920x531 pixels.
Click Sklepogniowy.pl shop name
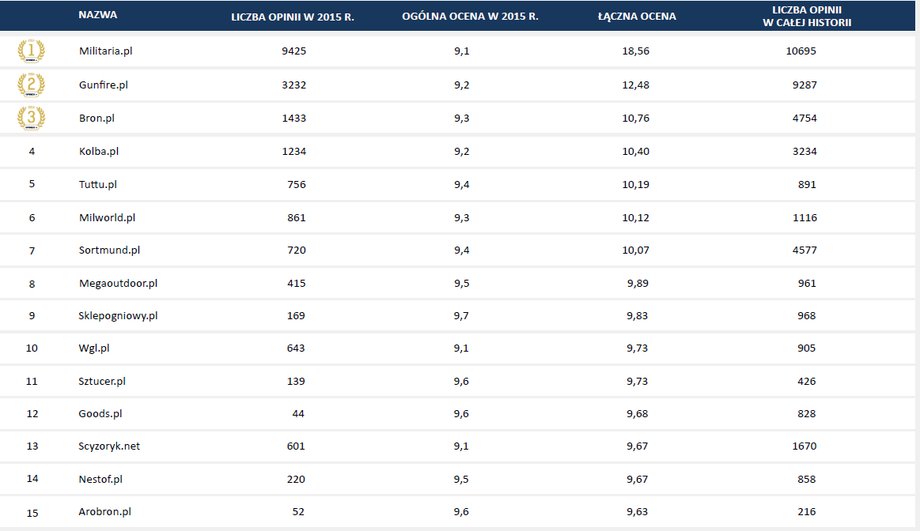point(118,316)
